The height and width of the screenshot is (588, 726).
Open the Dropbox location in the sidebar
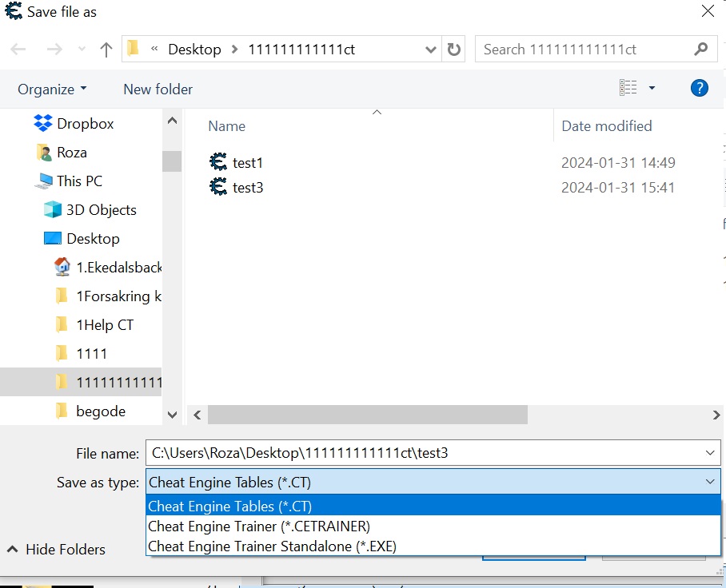85,124
